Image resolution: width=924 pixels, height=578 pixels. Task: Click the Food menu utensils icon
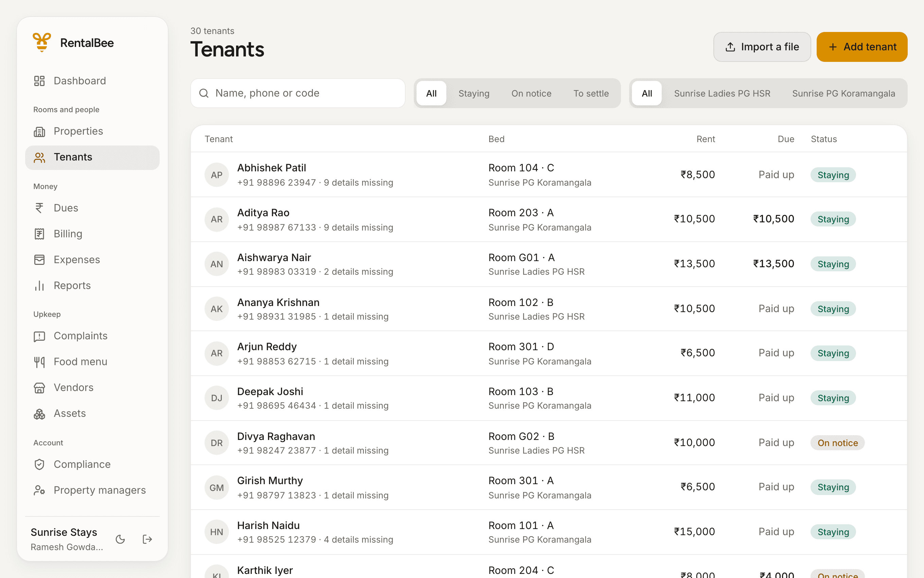click(39, 362)
